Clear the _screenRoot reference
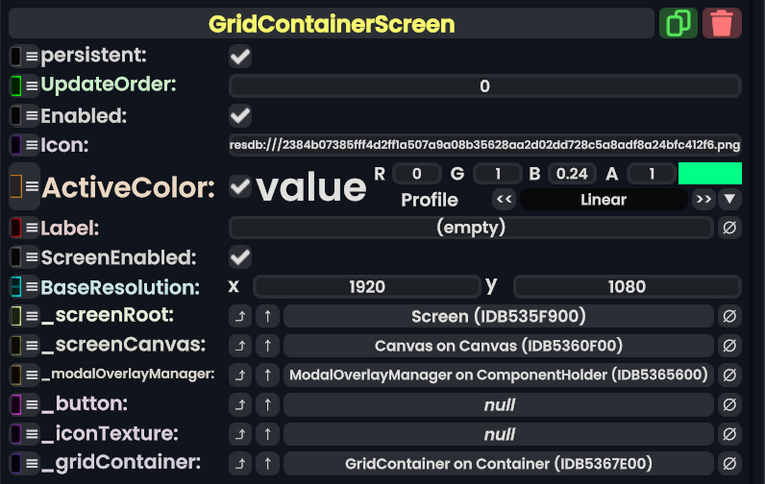 coord(729,316)
